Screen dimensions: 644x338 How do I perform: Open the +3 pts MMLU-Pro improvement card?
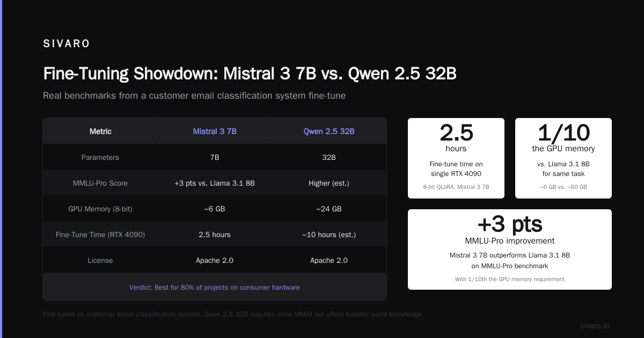click(x=510, y=249)
